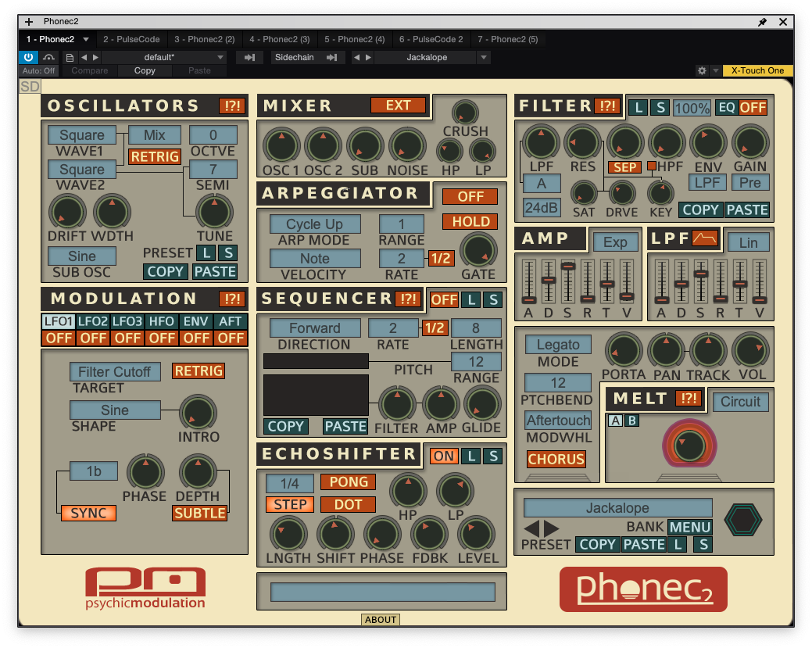Image resolution: width=812 pixels, height=648 pixels.
Task: Toggle the Echoshifter ON switch
Action: (444, 456)
